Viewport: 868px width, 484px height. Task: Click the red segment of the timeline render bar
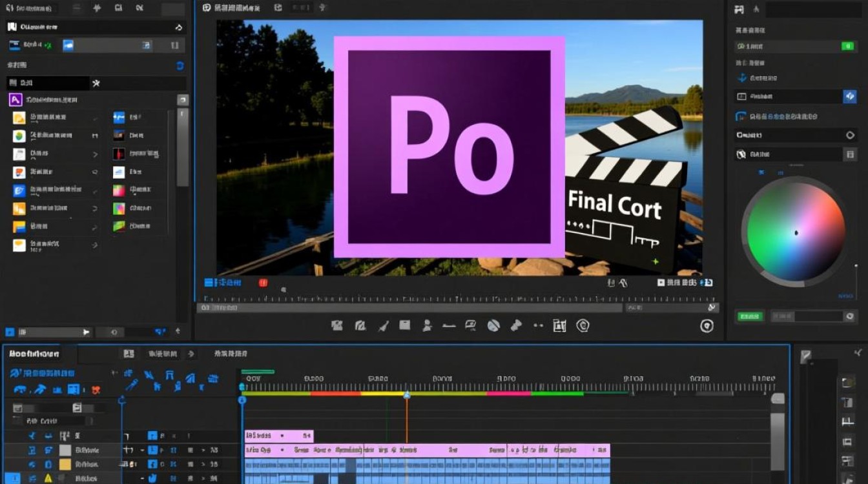coord(336,393)
